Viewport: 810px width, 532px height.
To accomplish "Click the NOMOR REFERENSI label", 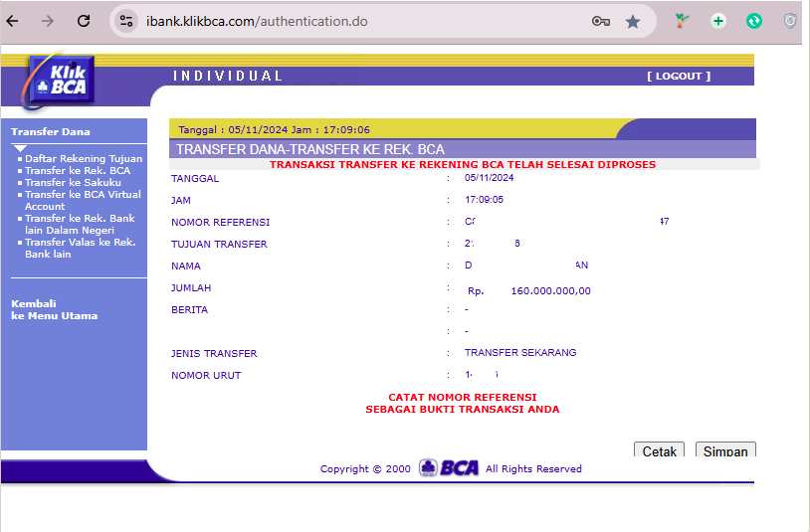I will tap(221, 223).
